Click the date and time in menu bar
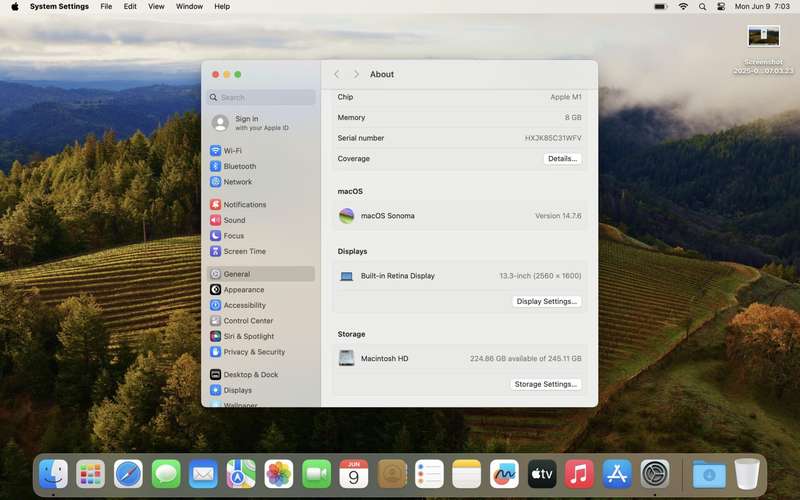Viewport: 800px width, 500px height. click(762, 7)
